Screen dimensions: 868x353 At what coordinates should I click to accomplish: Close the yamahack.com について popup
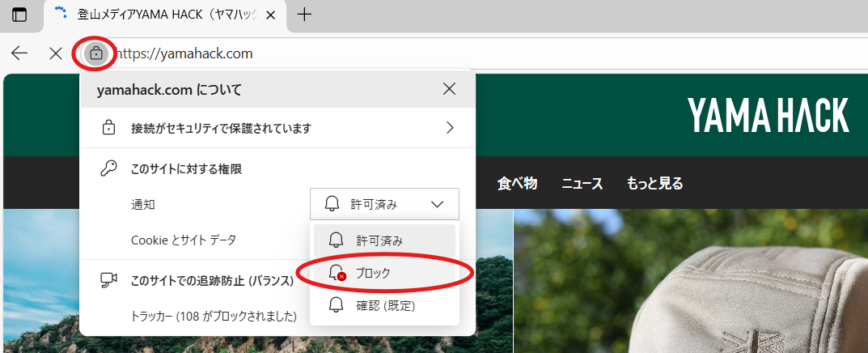449,89
